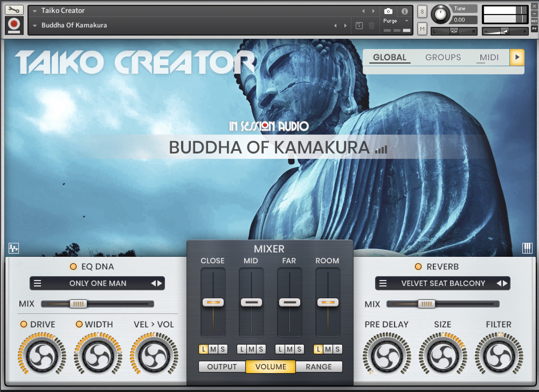Click the PV button in header
The image size is (539, 392).
[x=534, y=29]
